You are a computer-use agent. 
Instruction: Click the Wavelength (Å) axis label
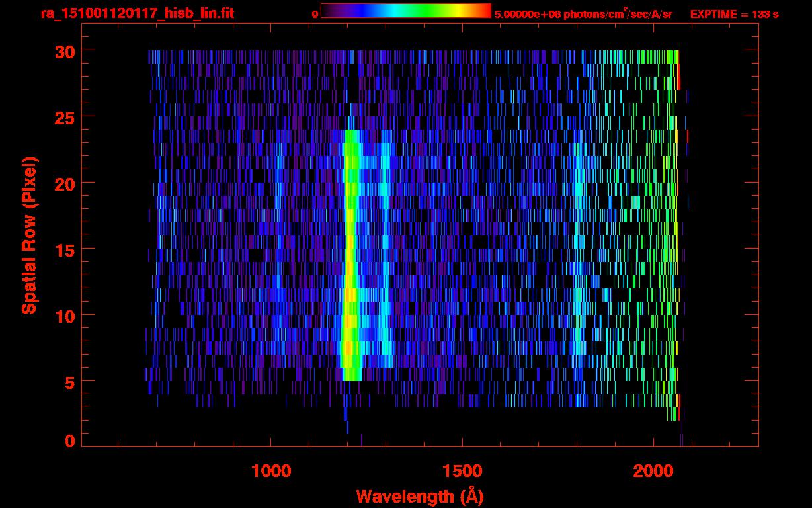[415, 496]
